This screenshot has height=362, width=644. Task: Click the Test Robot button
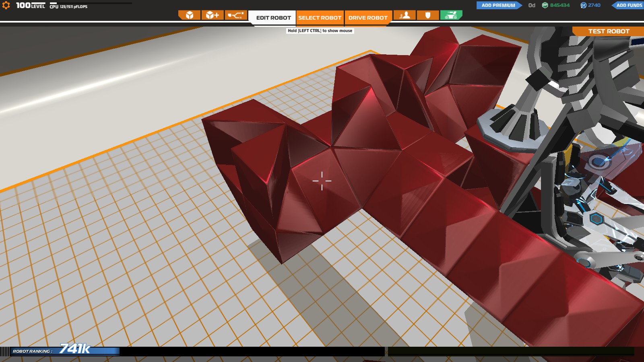(x=608, y=31)
